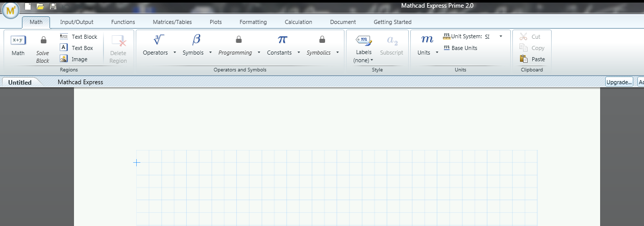
Task: Open the Getting Started tab
Action: 392,22
